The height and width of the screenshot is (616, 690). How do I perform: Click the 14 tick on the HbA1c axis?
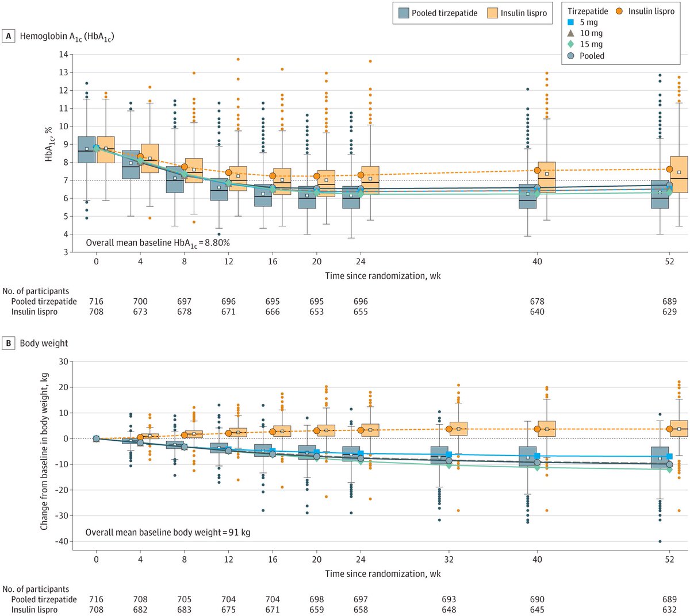click(63, 55)
